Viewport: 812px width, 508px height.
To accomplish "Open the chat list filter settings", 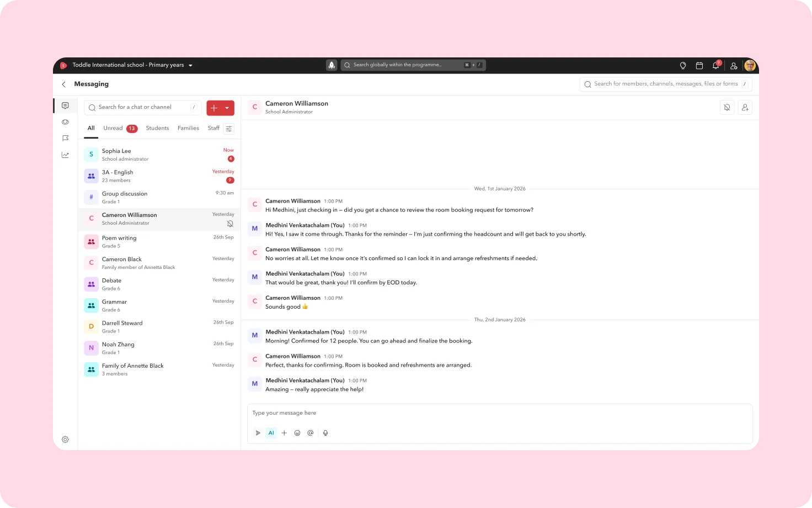I will [228, 129].
